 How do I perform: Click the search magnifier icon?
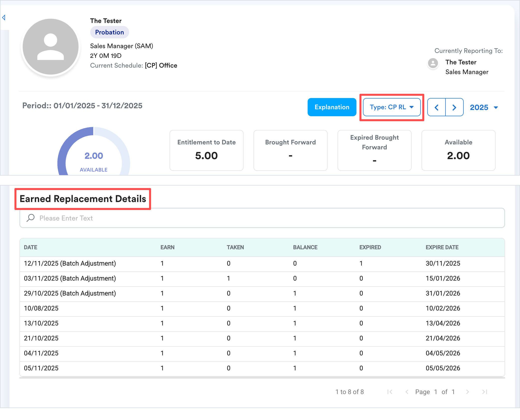point(30,218)
